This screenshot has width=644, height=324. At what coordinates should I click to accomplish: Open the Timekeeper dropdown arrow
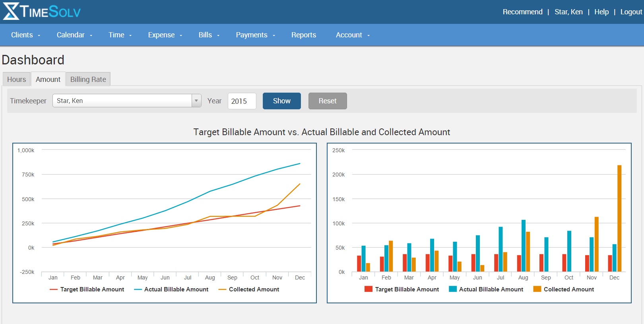point(196,101)
